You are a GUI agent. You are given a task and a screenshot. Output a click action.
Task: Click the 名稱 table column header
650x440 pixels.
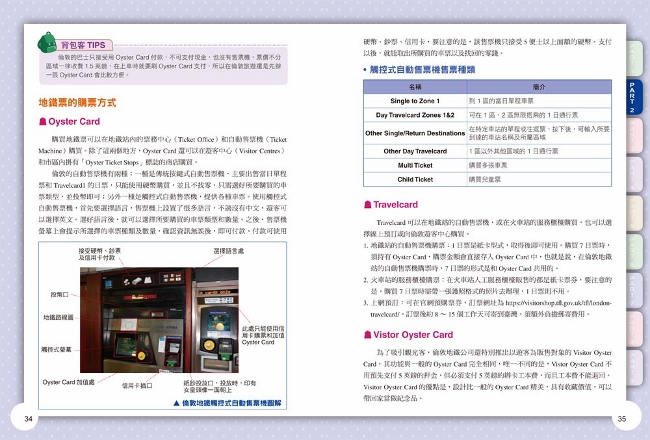click(415, 87)
